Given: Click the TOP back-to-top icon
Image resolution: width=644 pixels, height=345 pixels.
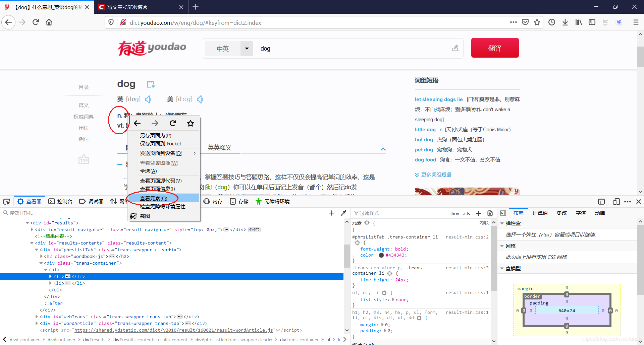Looking at the screenshot, I should [84, 159].
